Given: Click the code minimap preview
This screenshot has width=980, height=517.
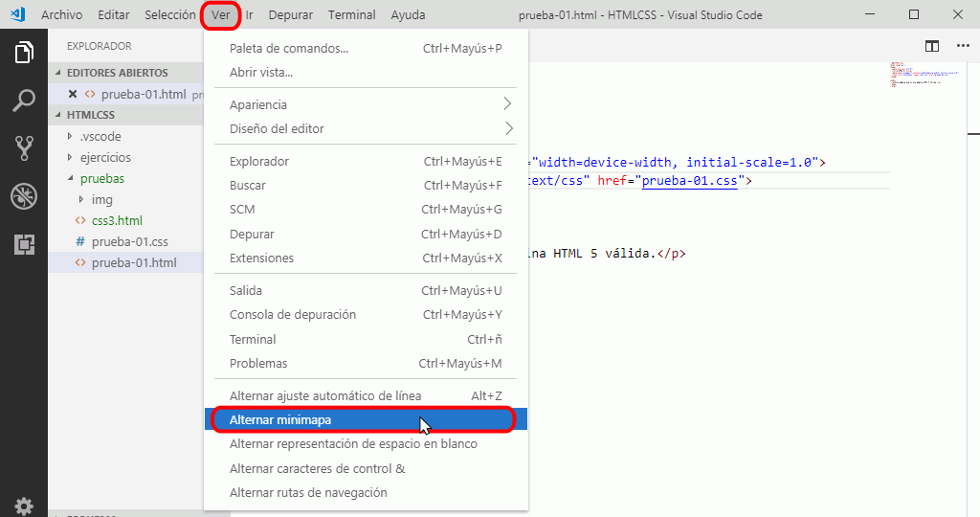Looking at the screenshot, I should [924, 74].
